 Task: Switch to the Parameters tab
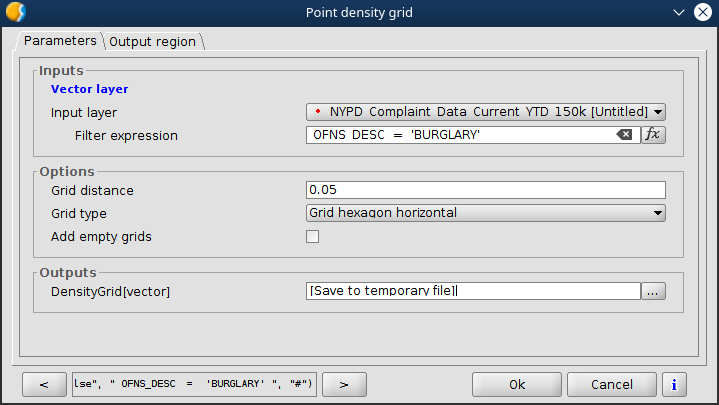click(59, 41)
